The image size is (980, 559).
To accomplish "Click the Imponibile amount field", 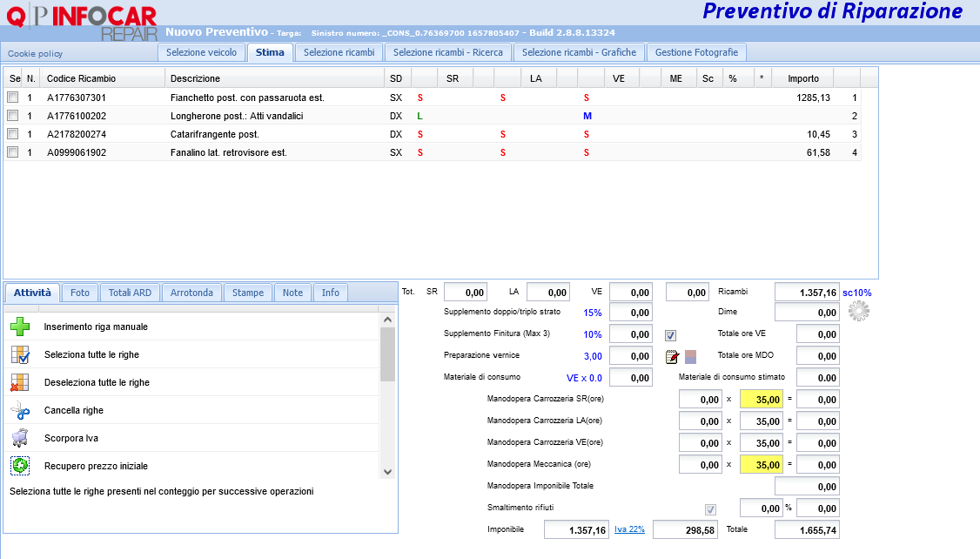I will pos(576,530).
